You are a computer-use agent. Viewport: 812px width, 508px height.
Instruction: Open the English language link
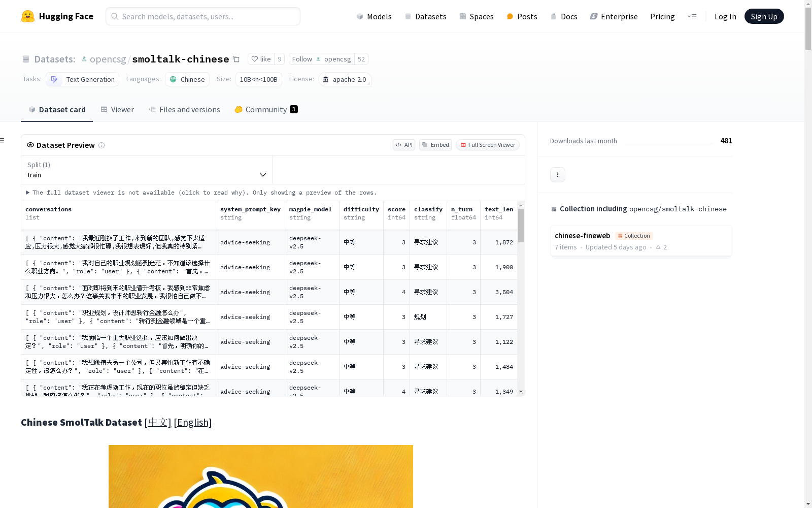(x=193, y=423)
